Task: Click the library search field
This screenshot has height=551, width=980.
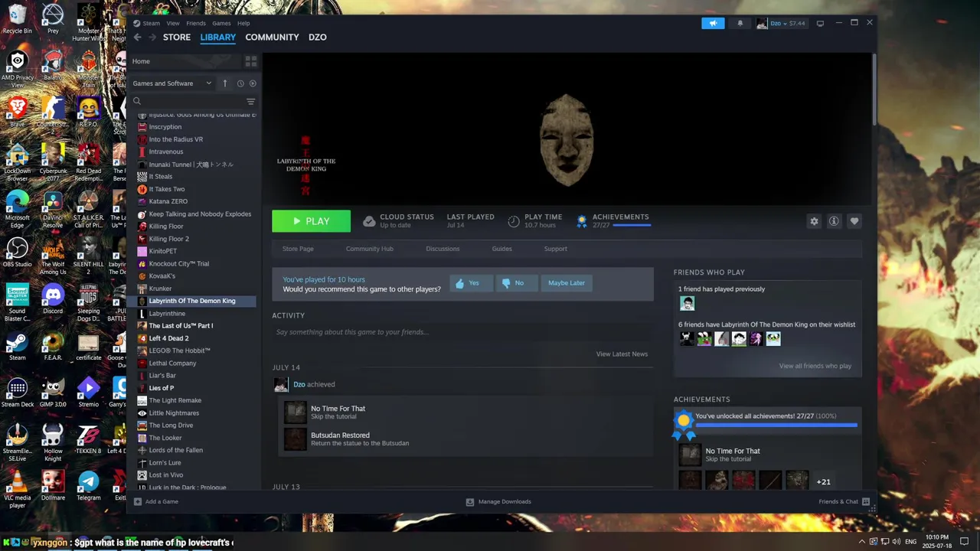Action: click(188, 101)
